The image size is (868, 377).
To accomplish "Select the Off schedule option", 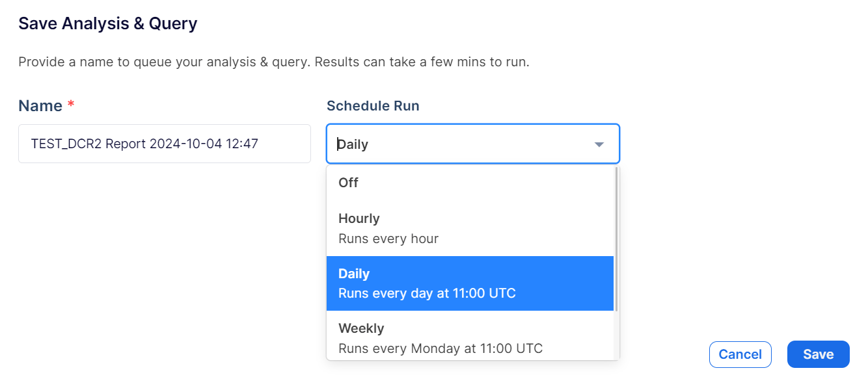I will coord(470,183).
